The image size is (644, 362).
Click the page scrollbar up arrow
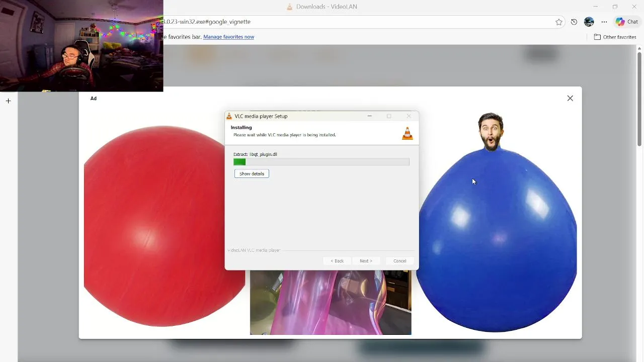[639, 48]
